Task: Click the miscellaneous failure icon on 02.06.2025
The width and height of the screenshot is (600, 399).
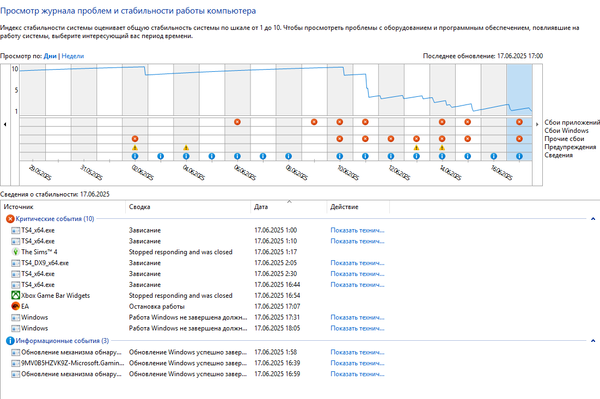Action: point(135,139)
